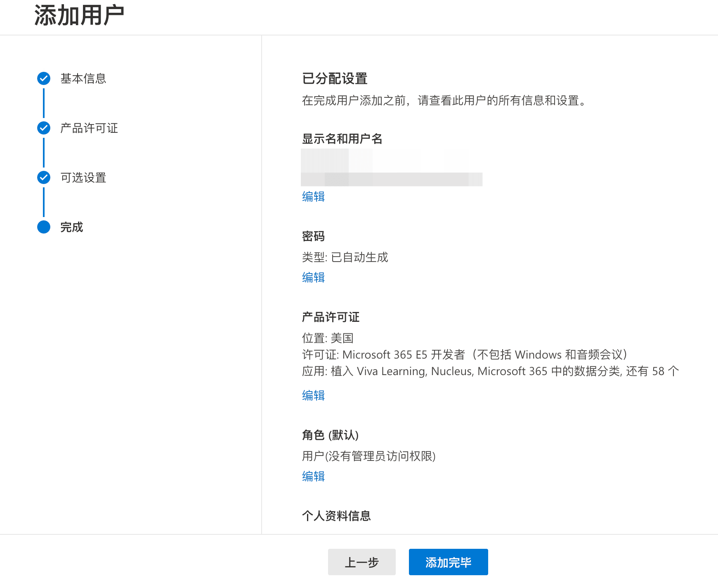Open the 可选设置 wizard step
718x588 pixels.
pos(83,177)
